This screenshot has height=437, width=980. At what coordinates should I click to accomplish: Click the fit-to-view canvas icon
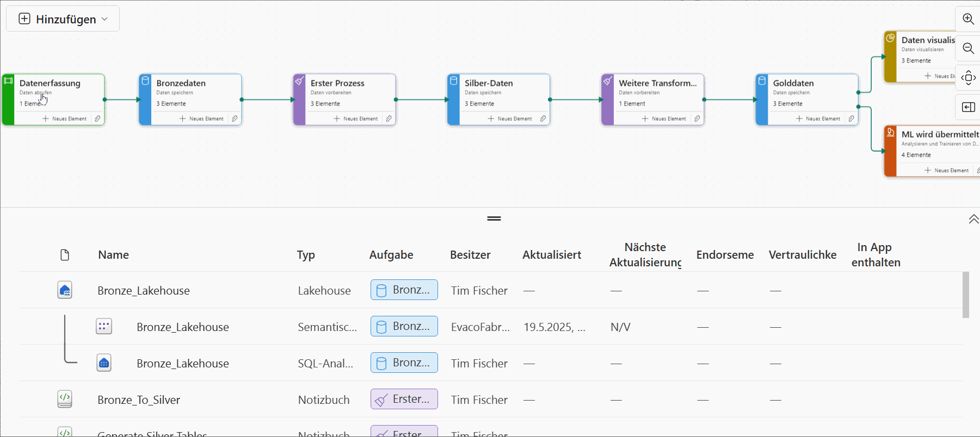pyautogui.click(x=968, y=77)
